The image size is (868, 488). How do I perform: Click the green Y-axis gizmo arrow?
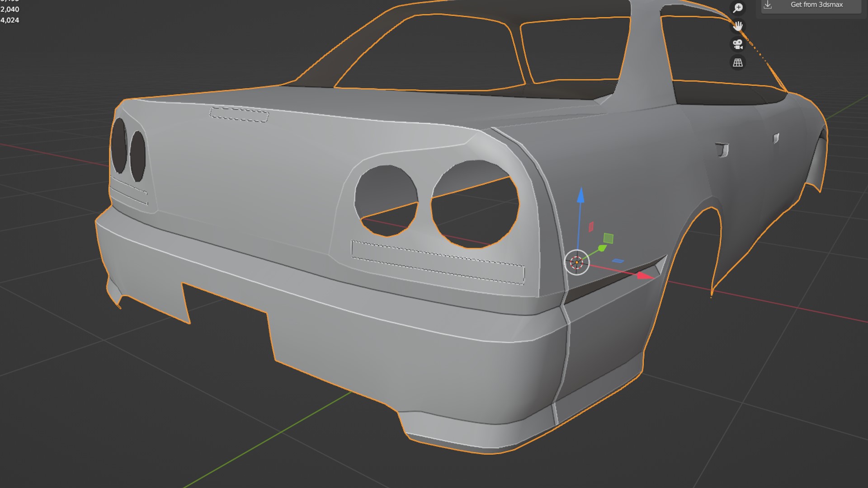coord(601,248)
